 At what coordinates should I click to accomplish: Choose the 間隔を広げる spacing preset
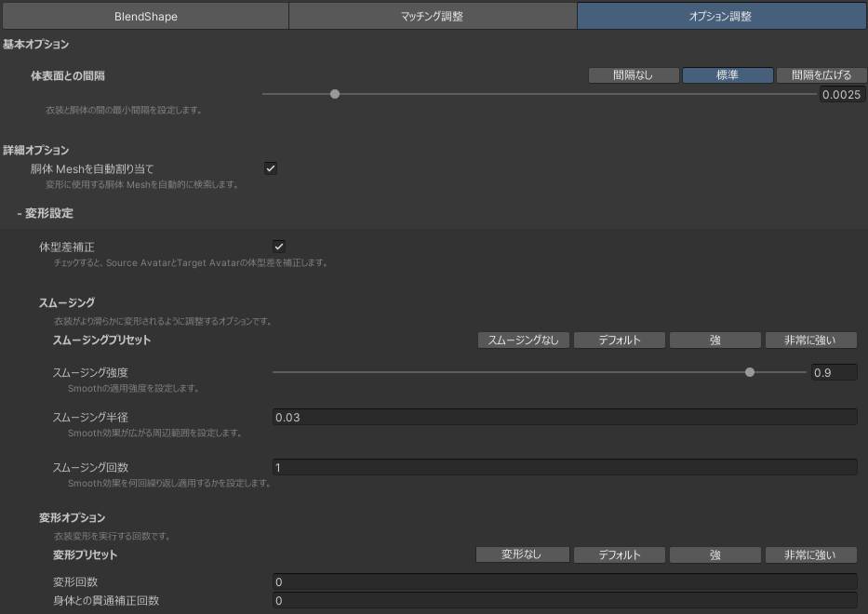click(821, 75)
